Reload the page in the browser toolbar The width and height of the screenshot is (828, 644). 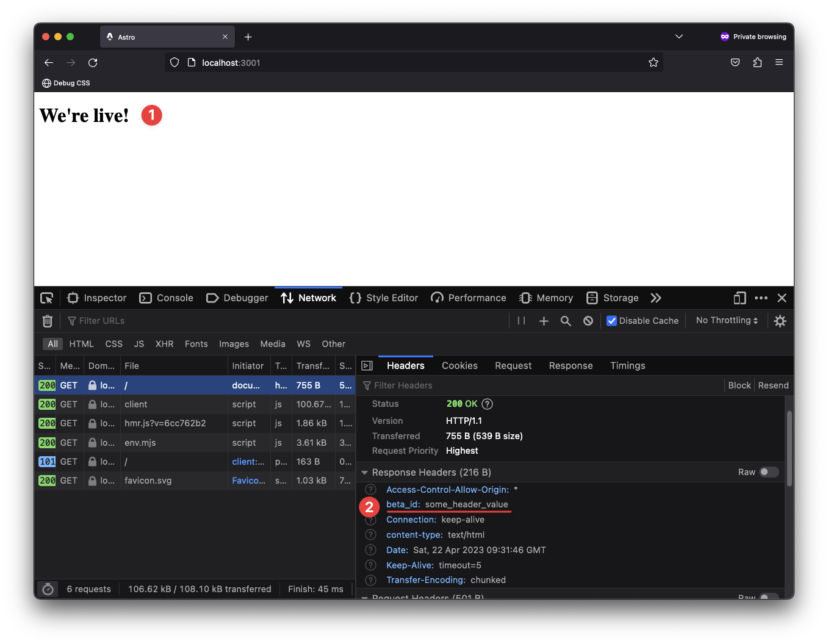point(93,62)
